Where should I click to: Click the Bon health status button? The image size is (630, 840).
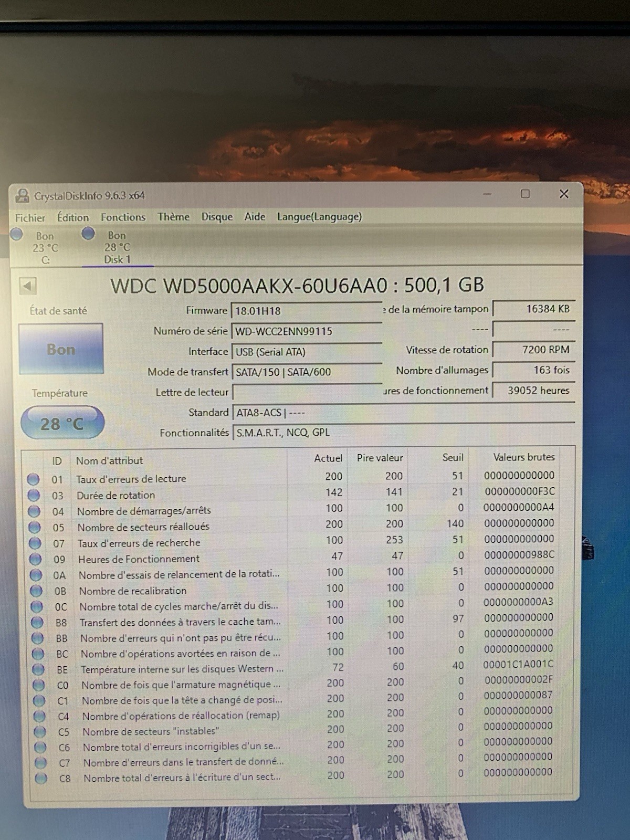61,349
